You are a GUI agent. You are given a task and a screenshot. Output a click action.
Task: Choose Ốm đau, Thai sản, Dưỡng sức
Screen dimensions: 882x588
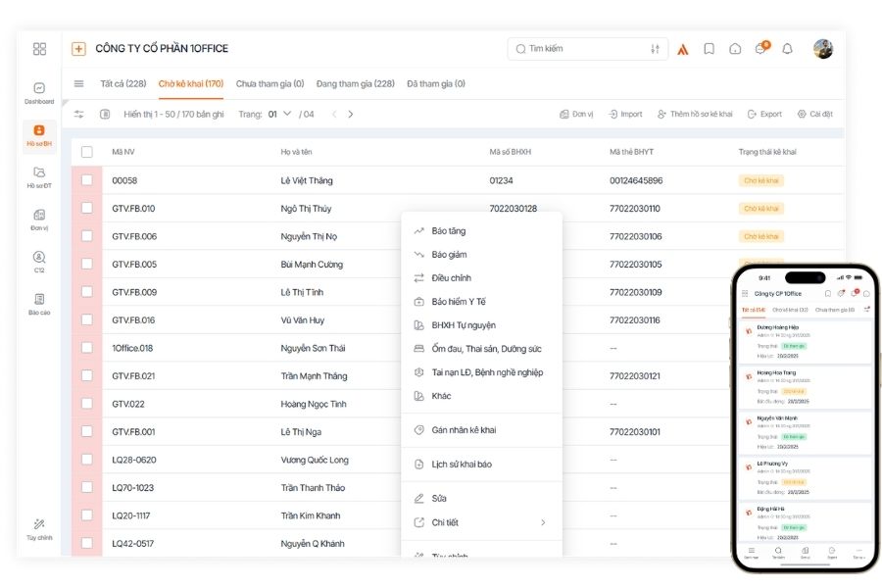pos(481,350)
